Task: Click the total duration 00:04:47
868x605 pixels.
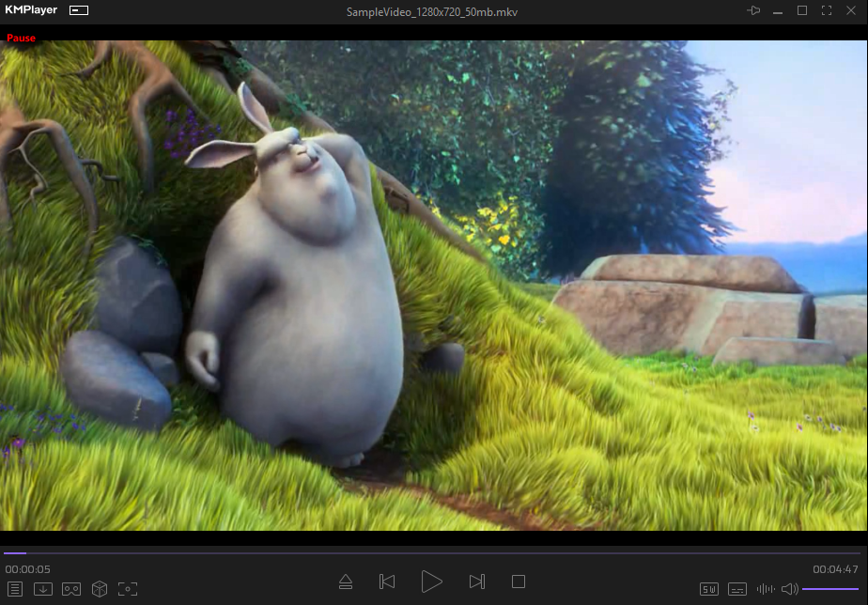Action: pos(835,569)
